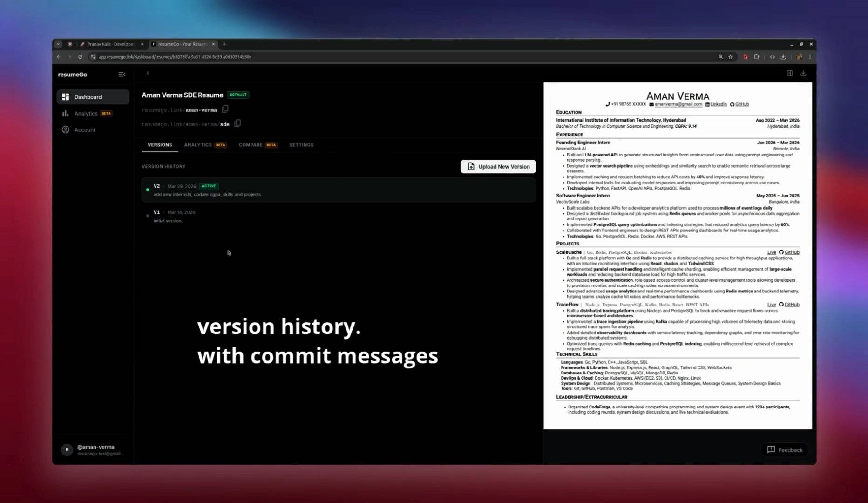The image size is (868, 503).
Task: Download the resume PDF from the app toolbar
Action: click(x=803, y=73)
